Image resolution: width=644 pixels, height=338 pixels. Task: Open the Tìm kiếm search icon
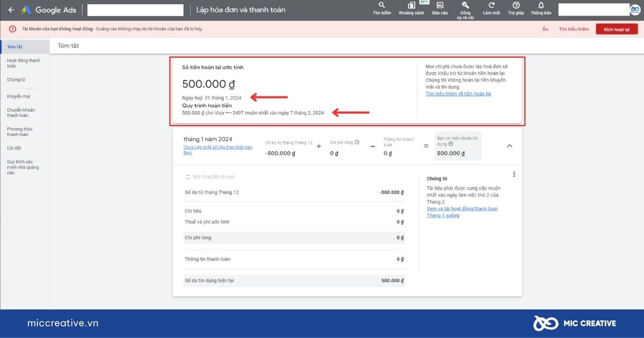382,5
